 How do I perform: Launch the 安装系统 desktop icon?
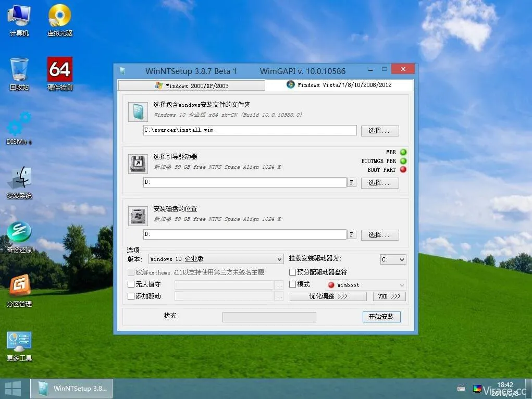point(19,182)
